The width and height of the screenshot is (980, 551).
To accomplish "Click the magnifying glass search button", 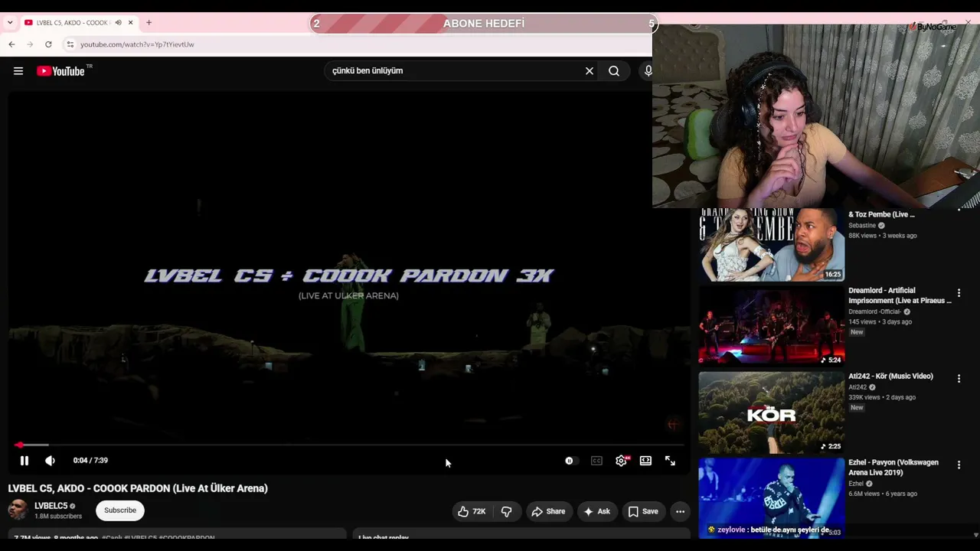I will (x=614, y=71).
